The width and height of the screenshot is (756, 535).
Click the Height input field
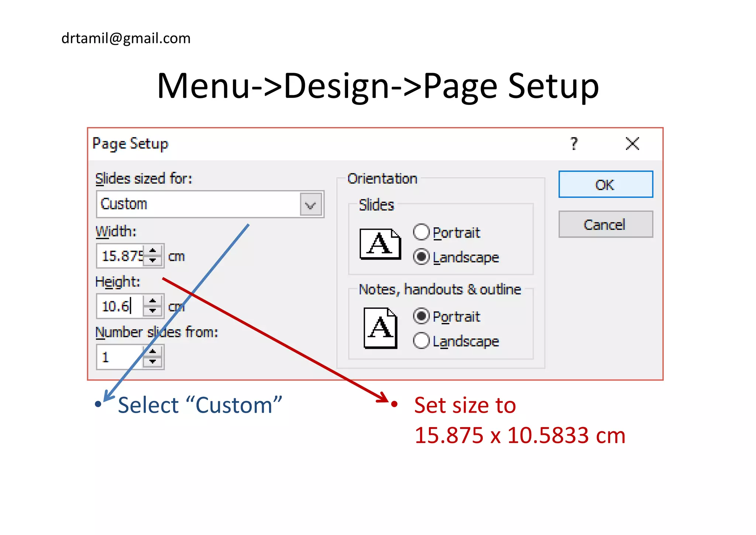(x=120, y=306)
